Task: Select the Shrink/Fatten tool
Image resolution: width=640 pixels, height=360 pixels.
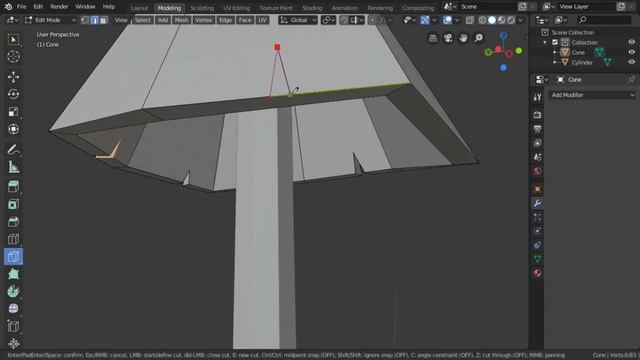Action: [x=13, y=343]
